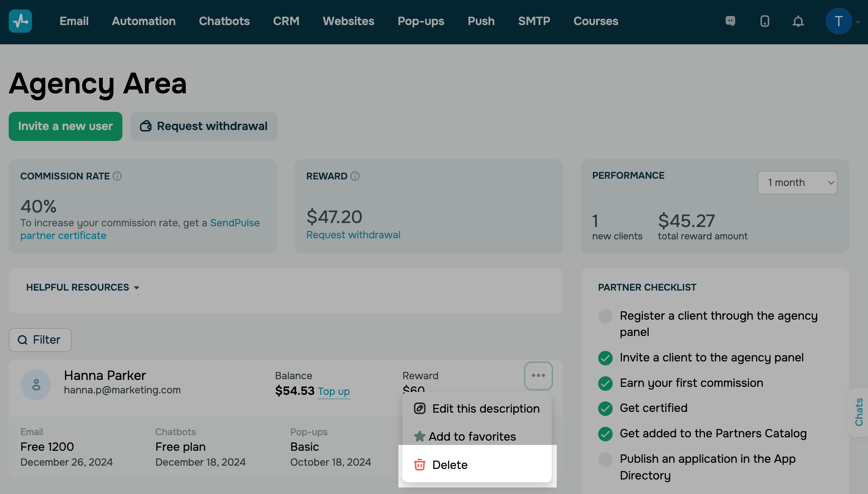Click the 'Get certified' green checkmark

(x=605, y=408)
